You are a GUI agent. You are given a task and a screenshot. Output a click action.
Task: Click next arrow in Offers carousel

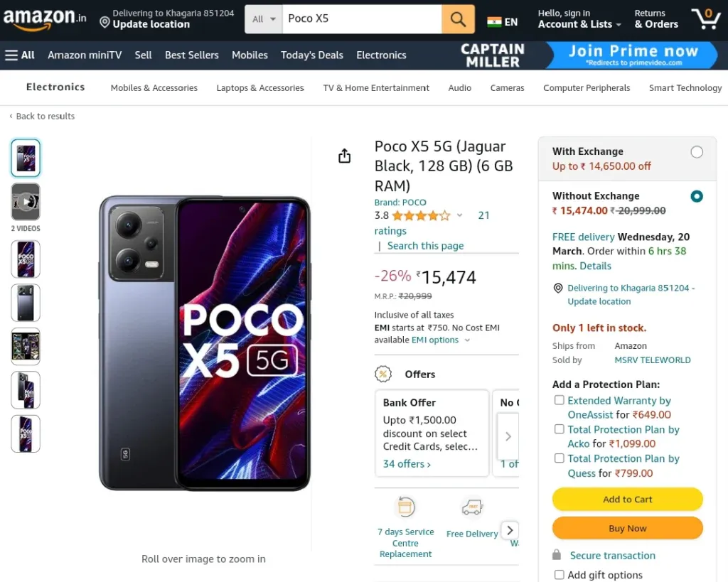pos(508,436)
